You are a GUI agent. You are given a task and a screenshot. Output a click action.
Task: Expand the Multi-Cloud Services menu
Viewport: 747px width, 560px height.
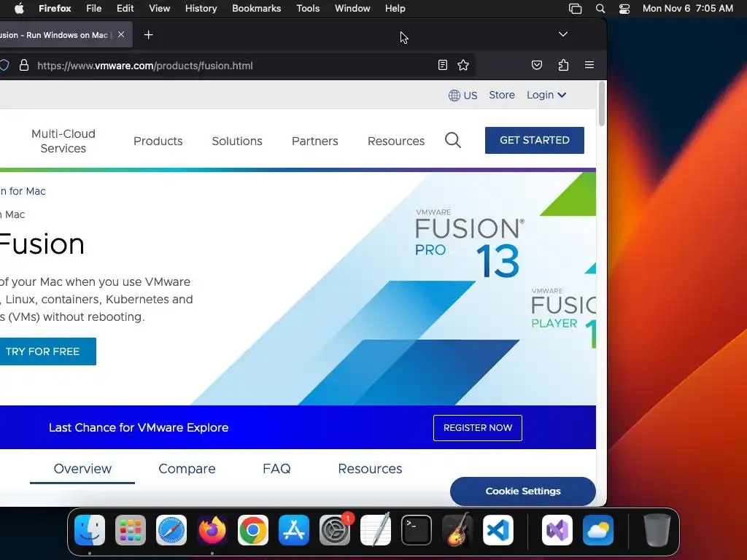point(63,141)
